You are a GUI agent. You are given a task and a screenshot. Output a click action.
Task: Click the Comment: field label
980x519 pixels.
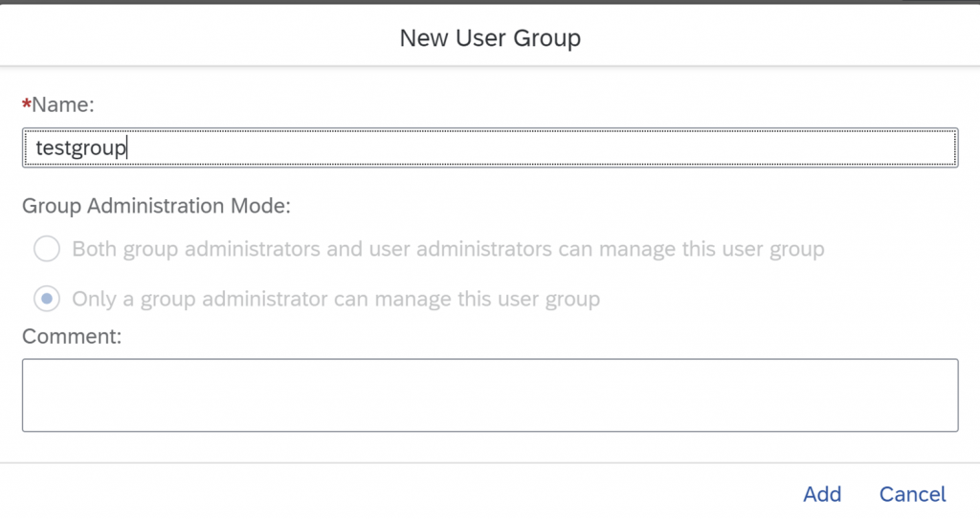[x=72, y=336]
